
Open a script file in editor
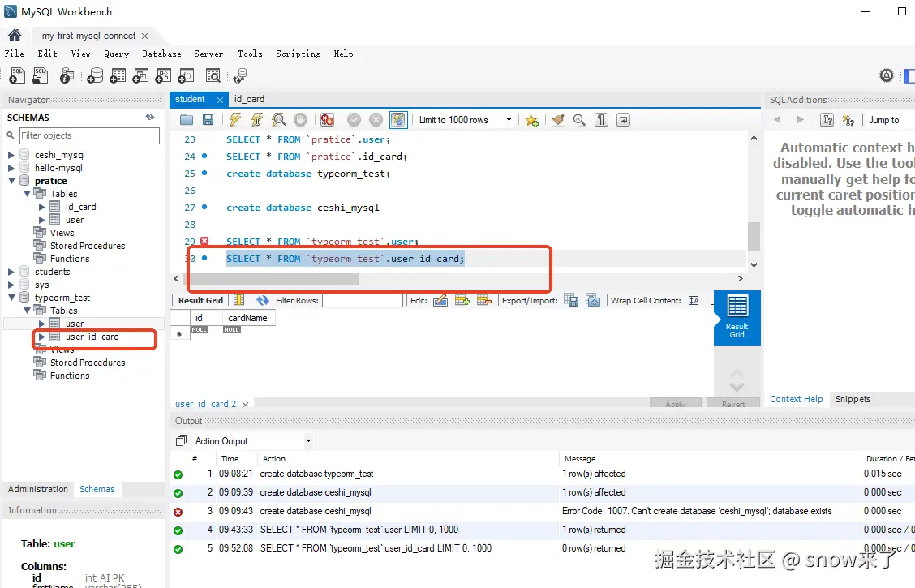coord(186,119)
